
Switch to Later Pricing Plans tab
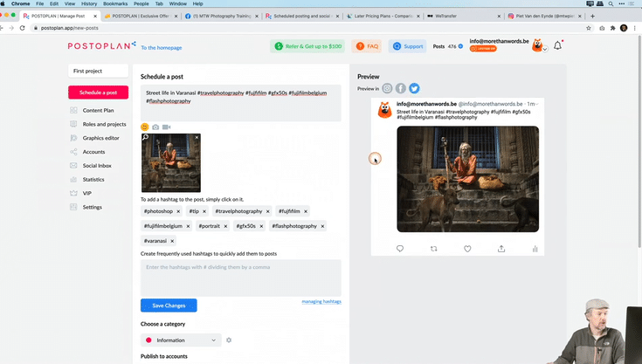click(x=383, y=16)
